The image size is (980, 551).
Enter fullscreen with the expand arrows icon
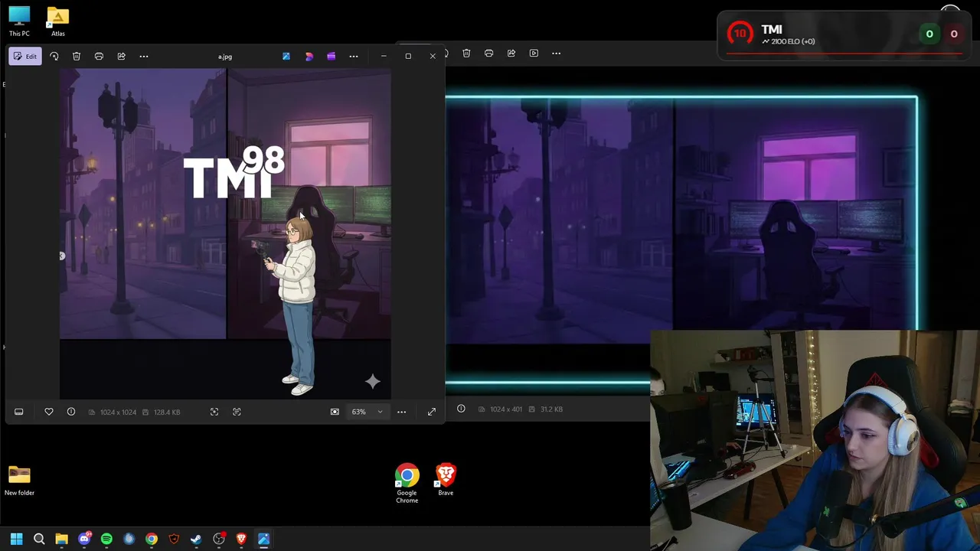coord(432,412)
